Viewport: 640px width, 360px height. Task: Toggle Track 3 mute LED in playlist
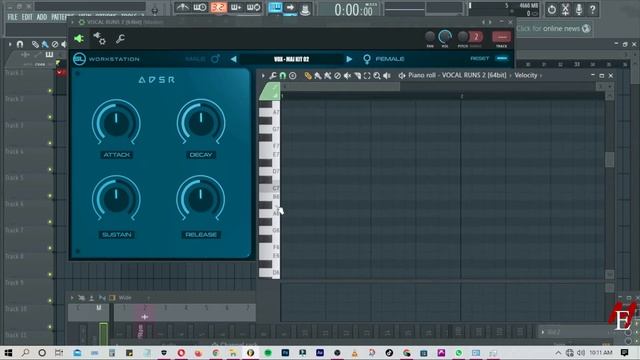click(x=50, y=143)
